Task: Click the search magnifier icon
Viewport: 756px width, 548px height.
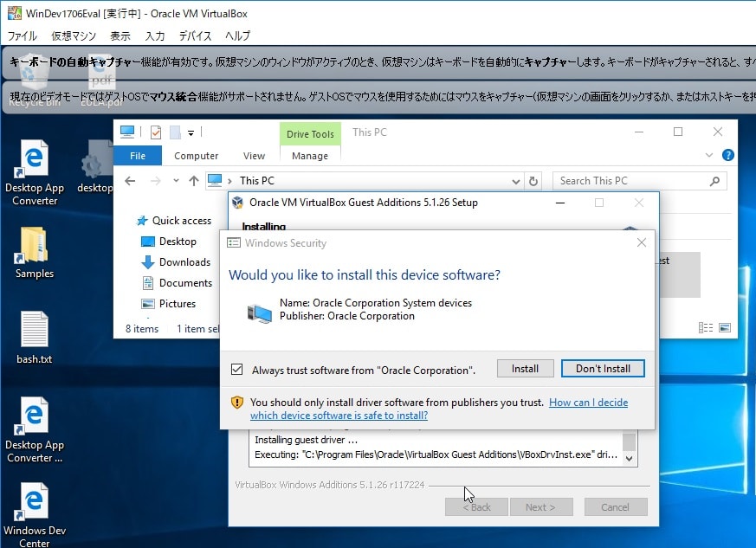Action: [x=715, y=181]
